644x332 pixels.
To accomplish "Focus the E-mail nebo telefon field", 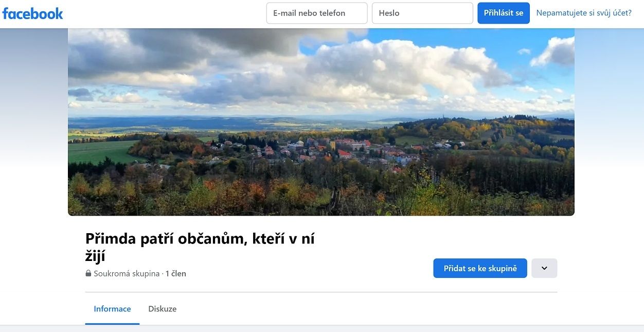I will 317,13.
